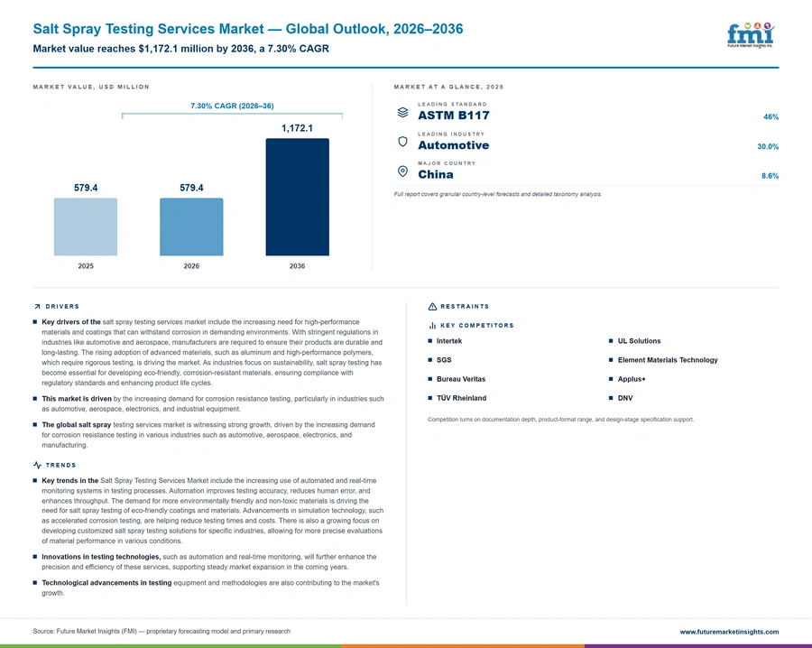The image size is (812, 648).
Task: Click the 1,172.1 value label
Action: (297, 128)
